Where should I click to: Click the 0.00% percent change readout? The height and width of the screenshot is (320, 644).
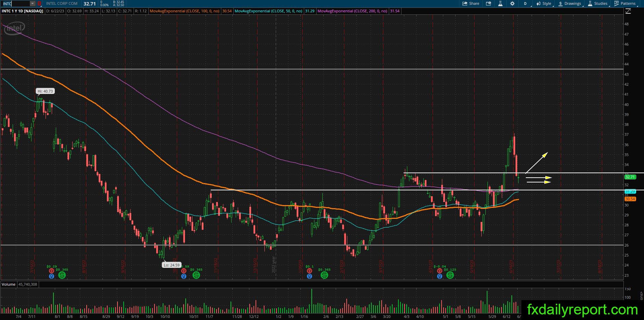104,5
